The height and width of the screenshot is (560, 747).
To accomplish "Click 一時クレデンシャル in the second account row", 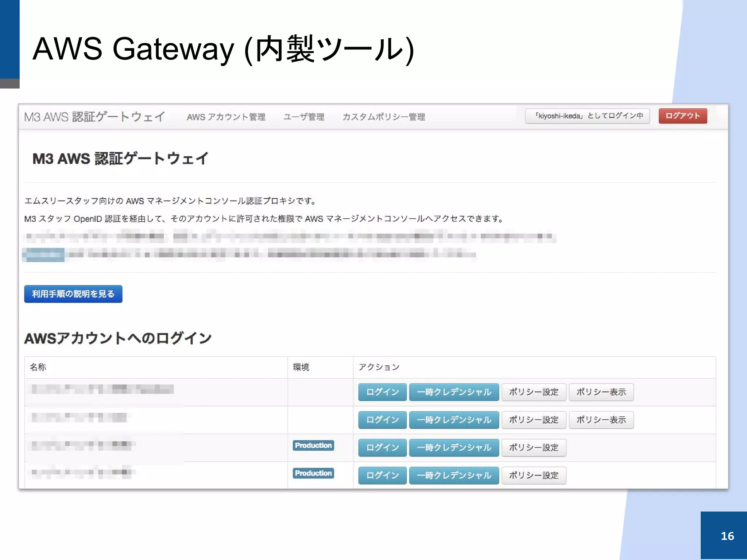I will click(454, 420).
